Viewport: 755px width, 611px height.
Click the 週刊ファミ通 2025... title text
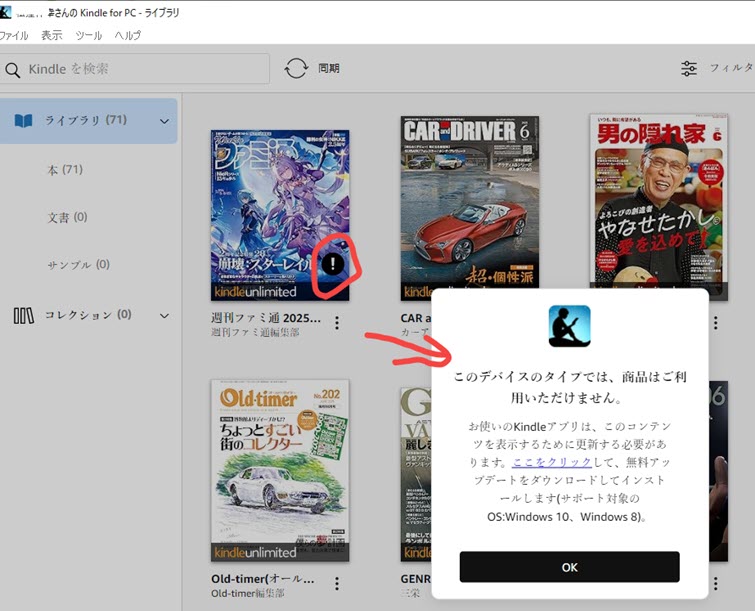(x=266, y=318)
